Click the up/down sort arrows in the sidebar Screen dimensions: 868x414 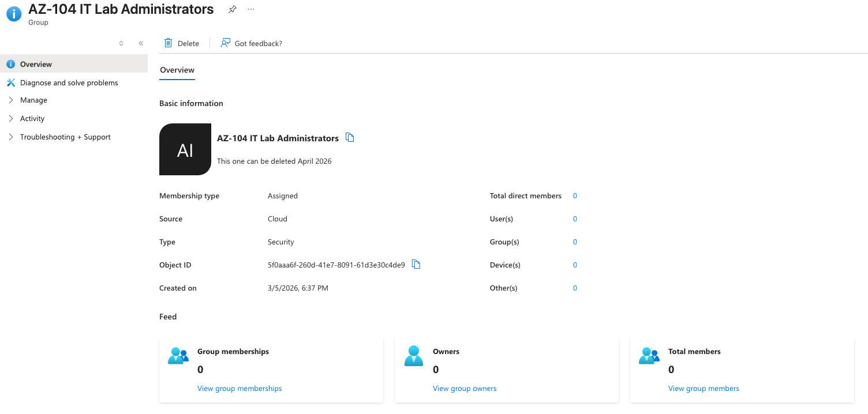(x=121, y=43)
